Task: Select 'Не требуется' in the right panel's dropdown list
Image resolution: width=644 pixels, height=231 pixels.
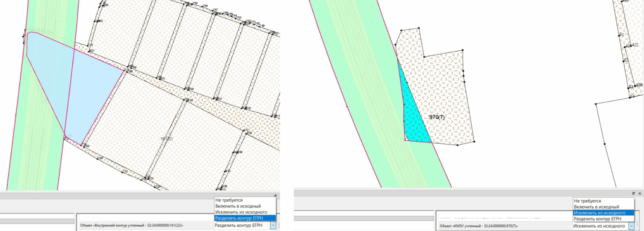Action: coord(604,201)
